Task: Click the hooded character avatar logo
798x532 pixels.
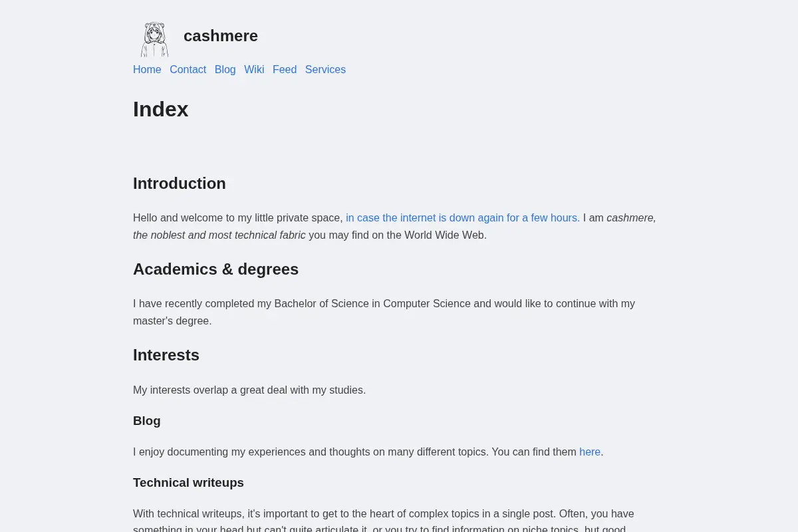Action: tap(154, 39)
